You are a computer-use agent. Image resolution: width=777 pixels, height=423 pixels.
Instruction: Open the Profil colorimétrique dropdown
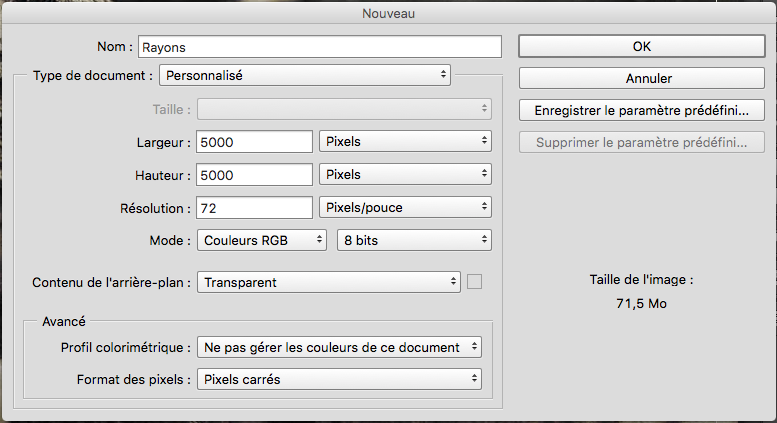tap(339, 347)
